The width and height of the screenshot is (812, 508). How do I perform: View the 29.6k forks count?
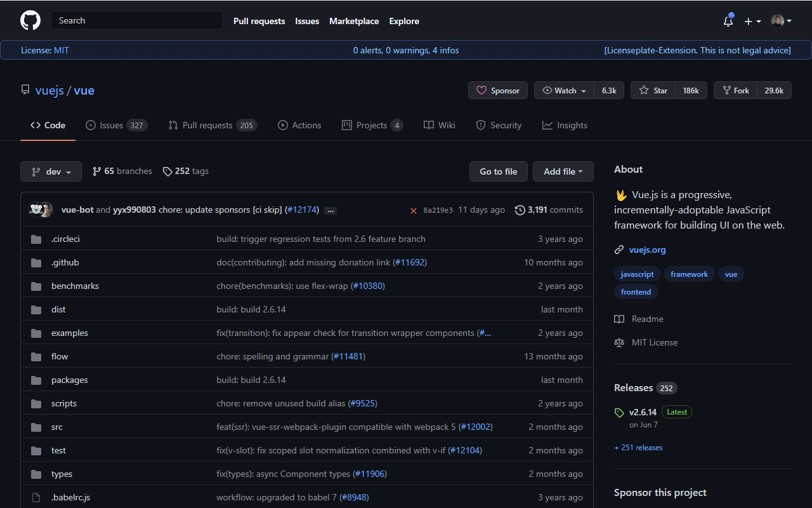point(774,90)
